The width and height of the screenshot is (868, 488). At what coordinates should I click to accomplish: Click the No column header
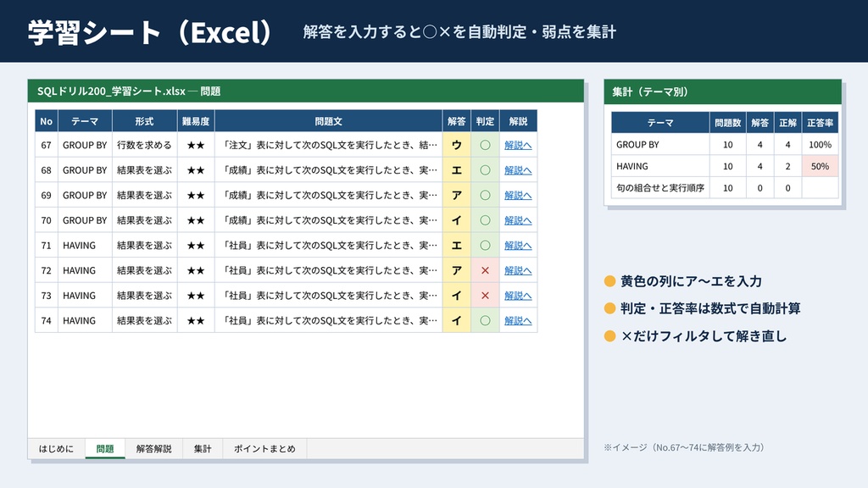(47, 121)
